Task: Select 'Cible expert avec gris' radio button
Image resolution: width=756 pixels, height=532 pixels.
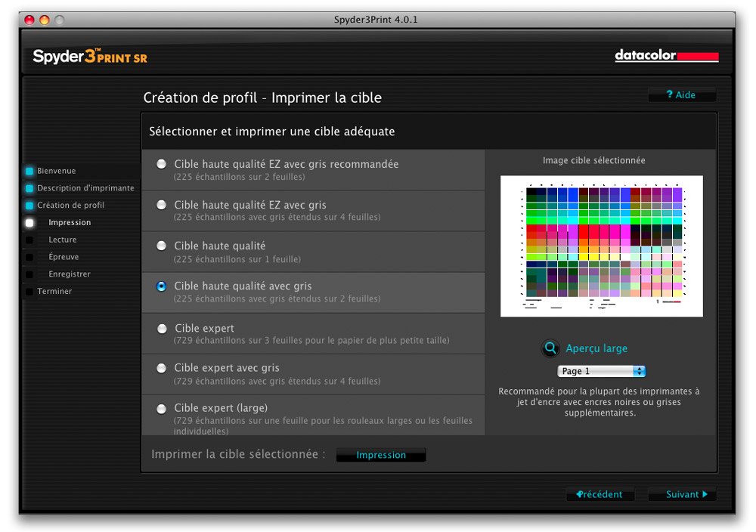Action: (x=162, y=368)
